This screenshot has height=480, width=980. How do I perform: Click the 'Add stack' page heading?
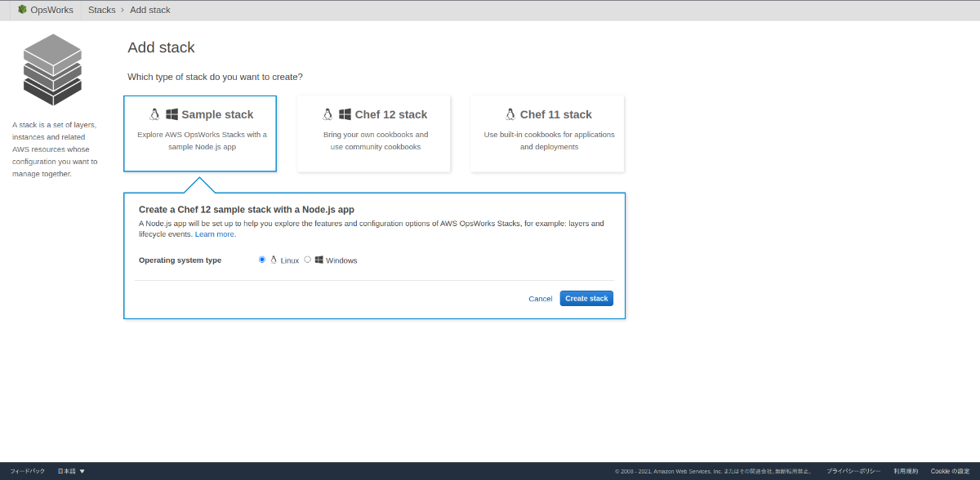coord(161,47)
